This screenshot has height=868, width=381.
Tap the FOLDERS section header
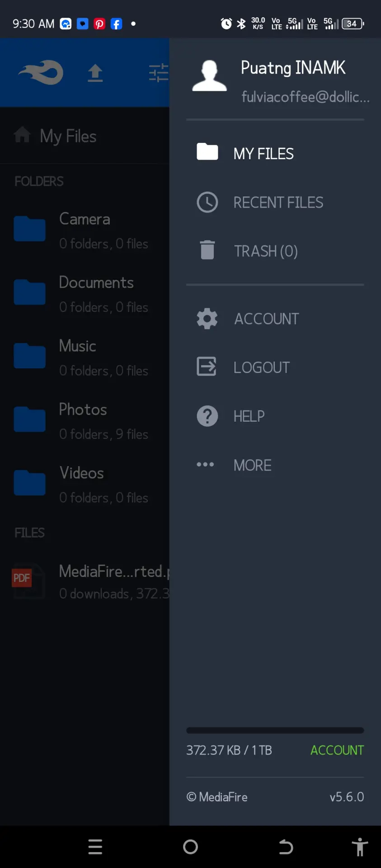39,181
